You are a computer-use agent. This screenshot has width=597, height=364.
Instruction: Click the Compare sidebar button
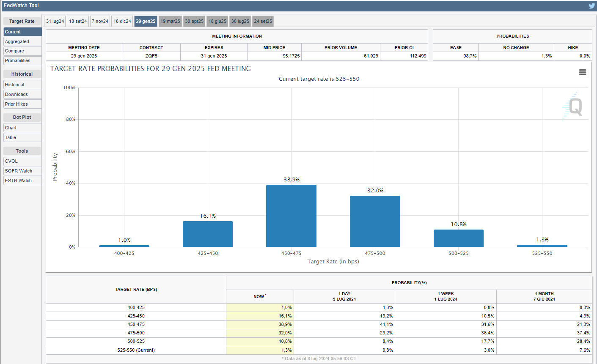coord(22,51)
